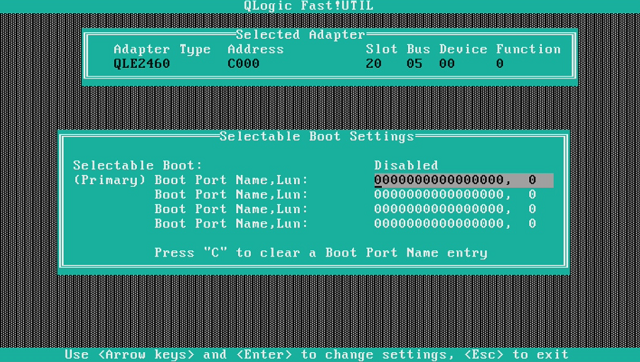Click the device value 00
Image resolution: width=640 pixels, height=362 pixels.
click(x=447, y=64)
